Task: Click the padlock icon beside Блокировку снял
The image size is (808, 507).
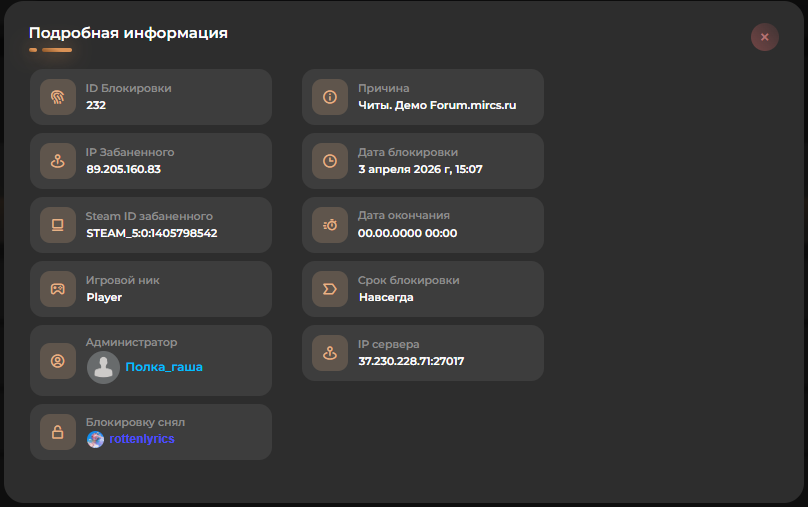Action: 58,432
